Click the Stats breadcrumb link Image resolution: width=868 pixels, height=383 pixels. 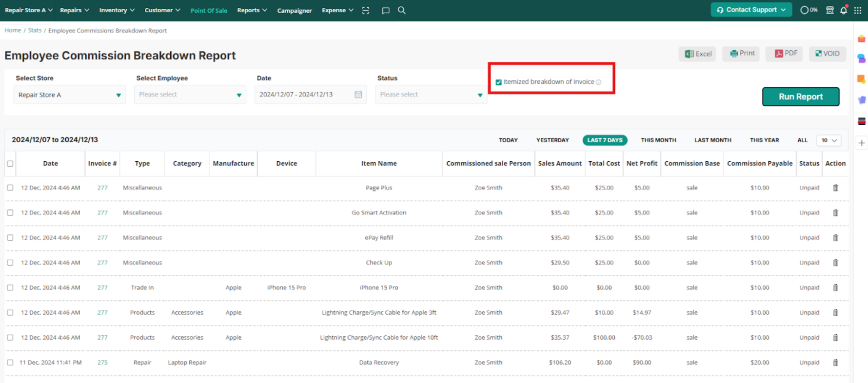(x=35, y=30)
